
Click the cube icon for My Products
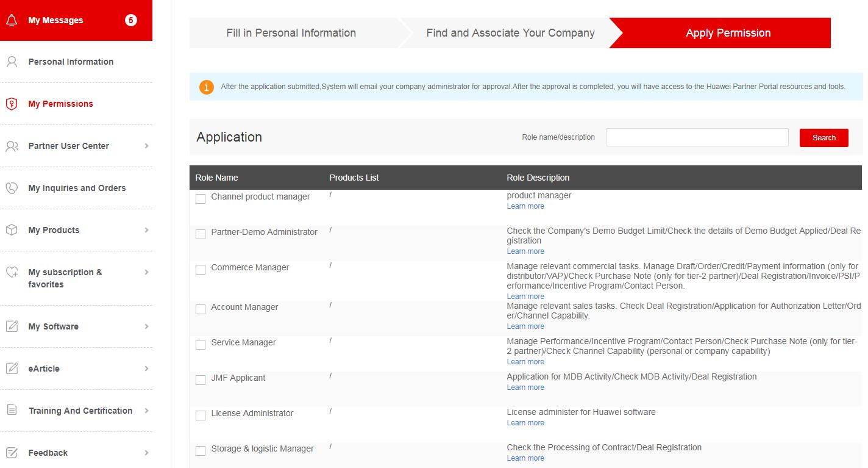tap(12, 230)
